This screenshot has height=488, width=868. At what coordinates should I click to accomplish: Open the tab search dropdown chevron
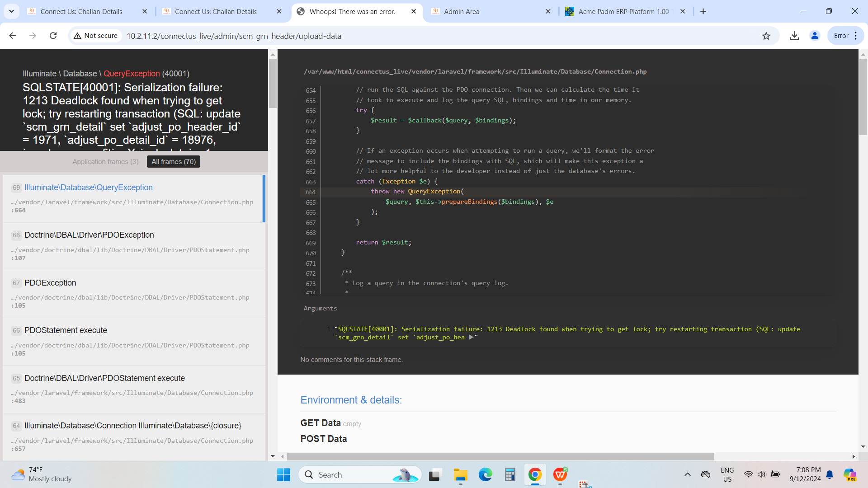tap(11, 11)
